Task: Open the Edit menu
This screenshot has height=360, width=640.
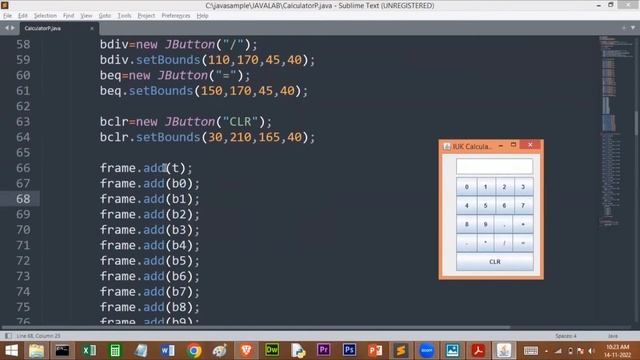Action: pos(22,16)
